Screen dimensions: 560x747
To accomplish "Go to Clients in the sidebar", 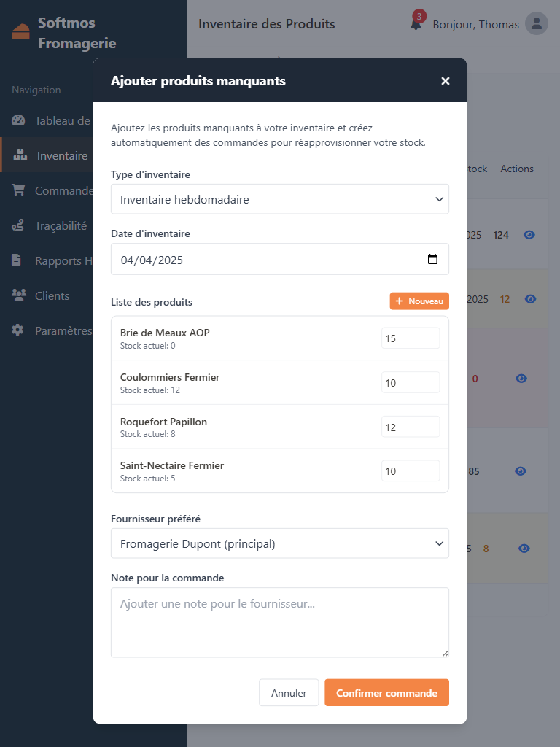I will pyautogui.click(x=47, y=295).
